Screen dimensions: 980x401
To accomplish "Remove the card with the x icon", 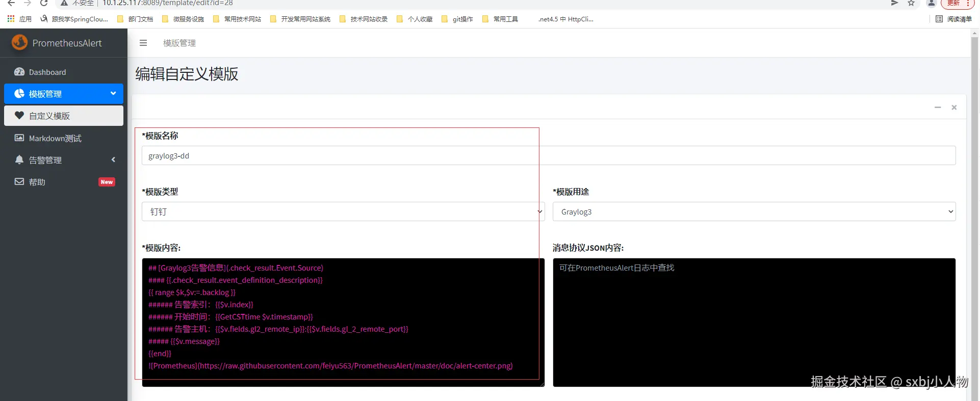I will [x=954, y=108].
